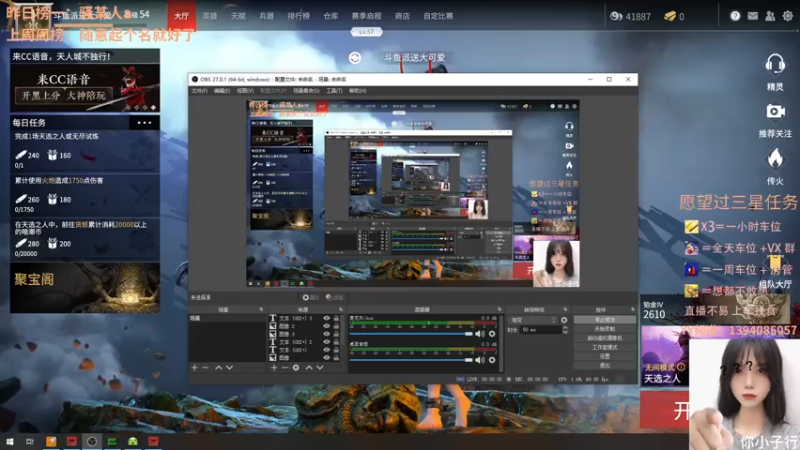
Task: Open the 麦克风/Aux audio settings gear
Action: (492, 334)
